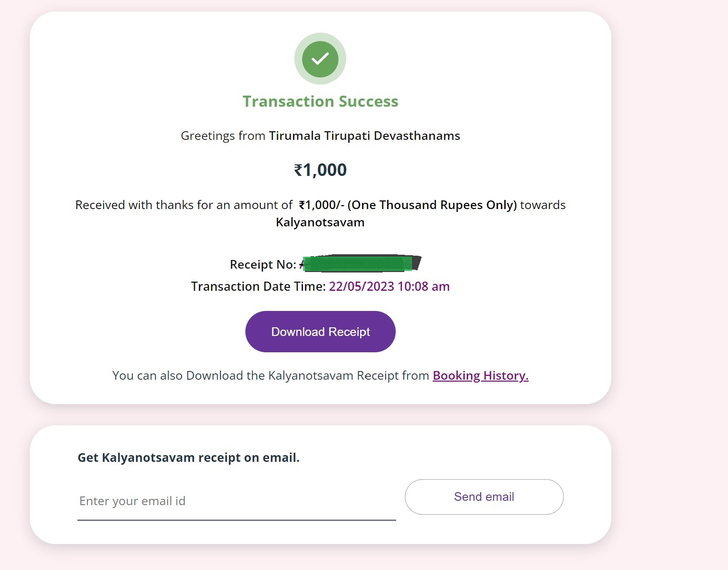The image size is (728, 570).
Task: Click the 'Greetings from' text
Action: [x=223, y=136]
